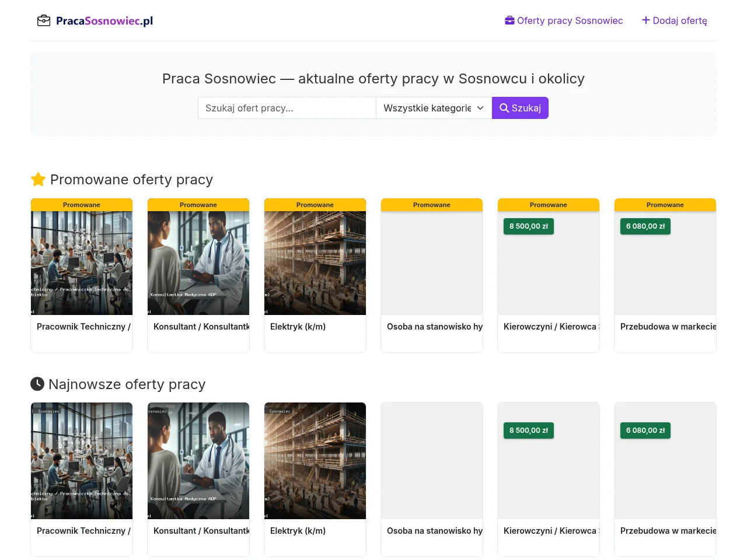
Task: Open promoted Przebudowa w markecie title link
Action: click(x=668, y=327)
